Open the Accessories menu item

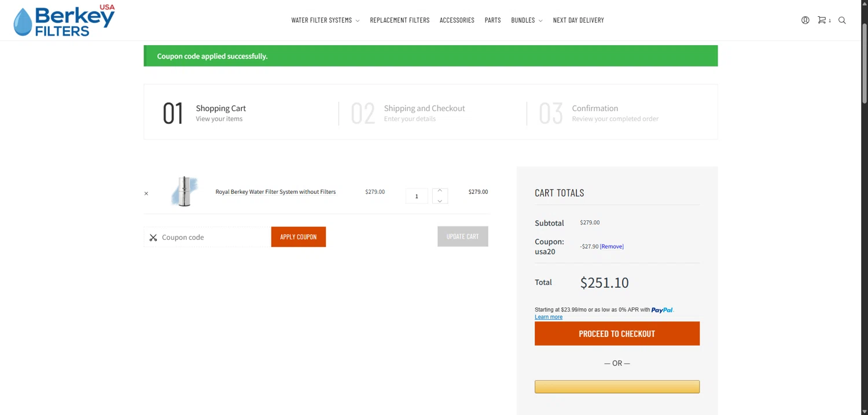click(x=457, y=20)
